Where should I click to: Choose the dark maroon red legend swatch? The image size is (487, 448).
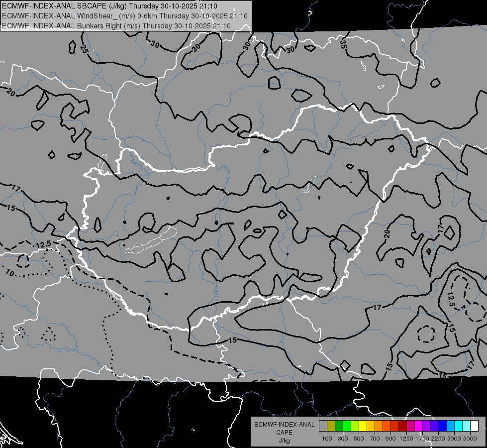point(402,426)
